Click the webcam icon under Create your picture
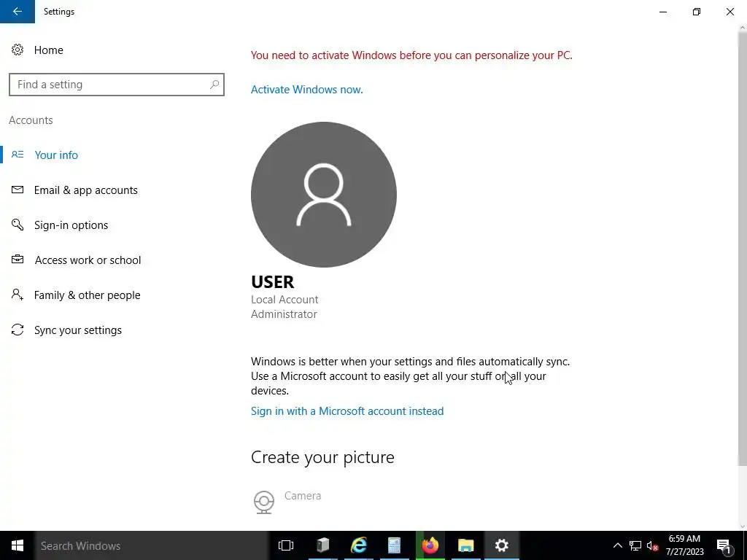This screenshot has width=747, height=560. [264, 502]
